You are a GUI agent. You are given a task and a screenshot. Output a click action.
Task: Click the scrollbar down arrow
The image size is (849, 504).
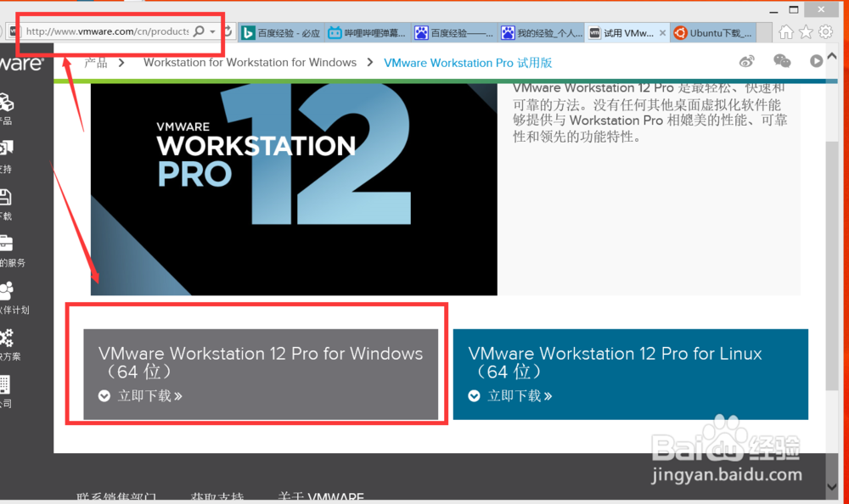click(832, 487)
